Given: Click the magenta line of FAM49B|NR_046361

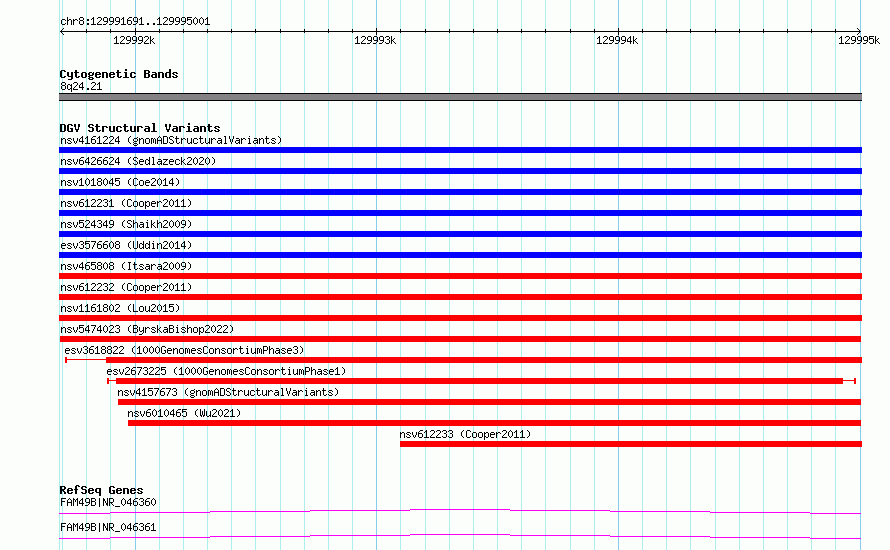Looking at the screenshot, I should coord(460,536).
